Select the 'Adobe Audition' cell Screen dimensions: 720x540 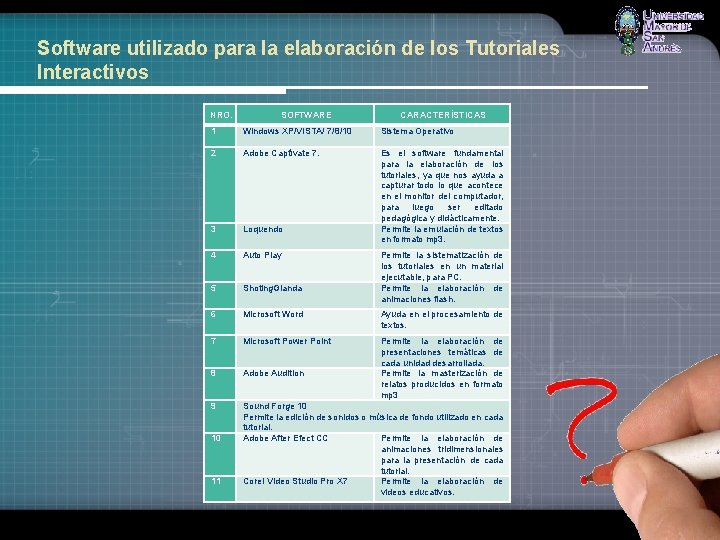point(305,384)
